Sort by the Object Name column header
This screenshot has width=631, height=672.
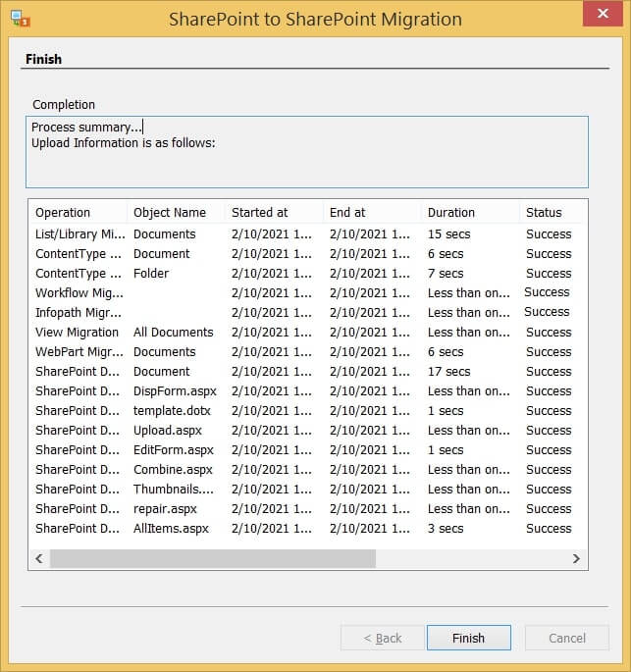click(x=176, y=213)
